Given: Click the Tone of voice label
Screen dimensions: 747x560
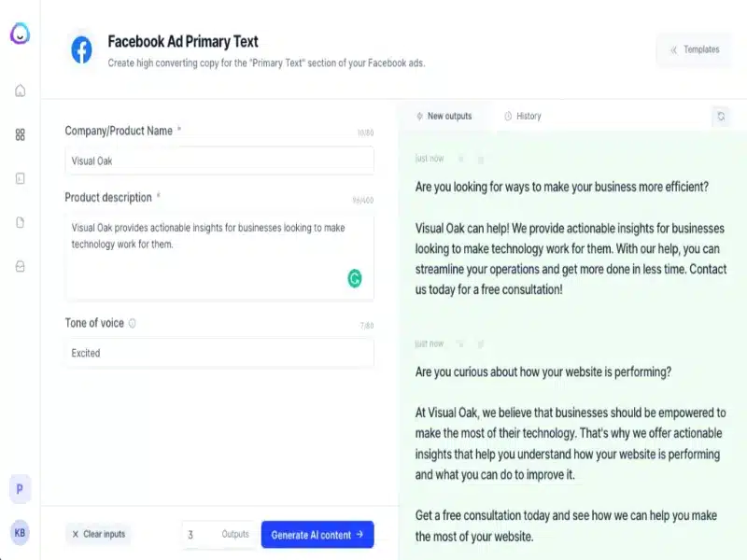Looking at the screenshot, I should point(94,323).
